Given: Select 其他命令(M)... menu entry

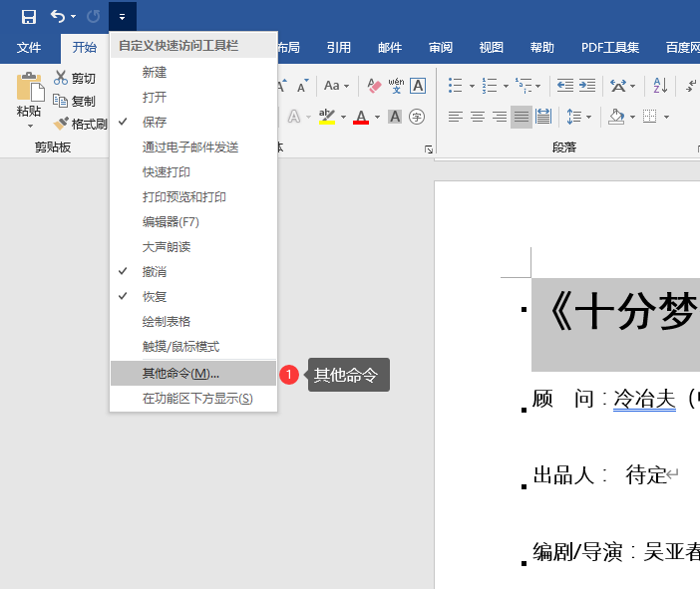Looking at the screenshot, I should point(193,373).
